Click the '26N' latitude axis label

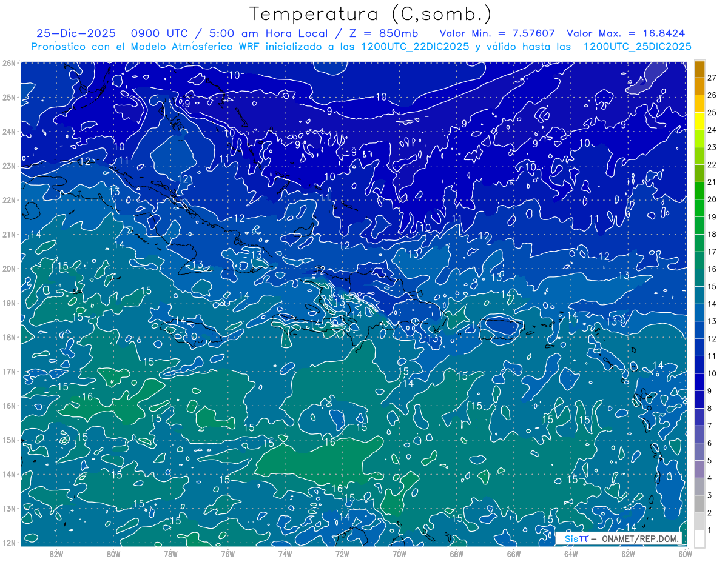click(x=8, y=63)
